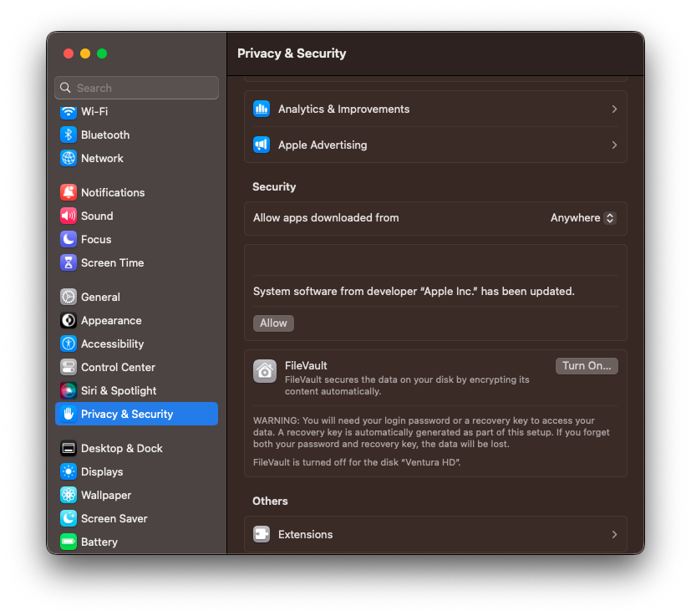This screenshot has width=691, height=616.
Task: Click the Siri & Spotlight icon
Action: pos(69,390)
